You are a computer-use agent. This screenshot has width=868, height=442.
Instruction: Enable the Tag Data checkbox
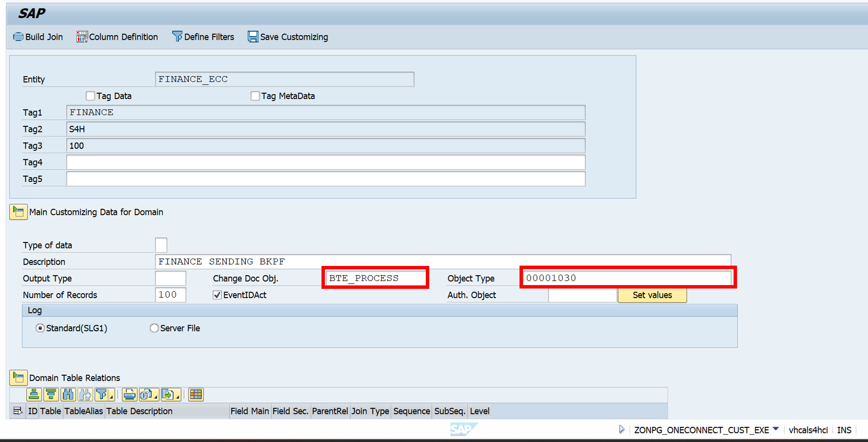[x=90, y=96]
